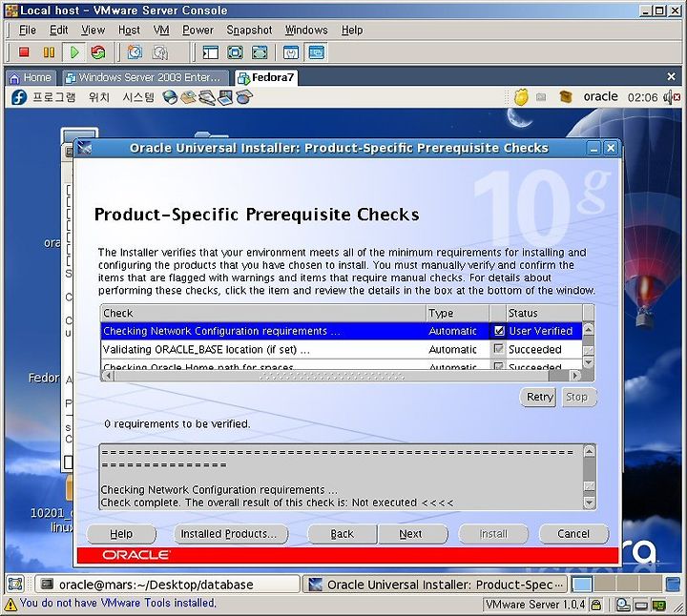The height and width of the screenshot is (616, 687).
Task: Proceed with the Next button
Action: [x=411, y=534]
